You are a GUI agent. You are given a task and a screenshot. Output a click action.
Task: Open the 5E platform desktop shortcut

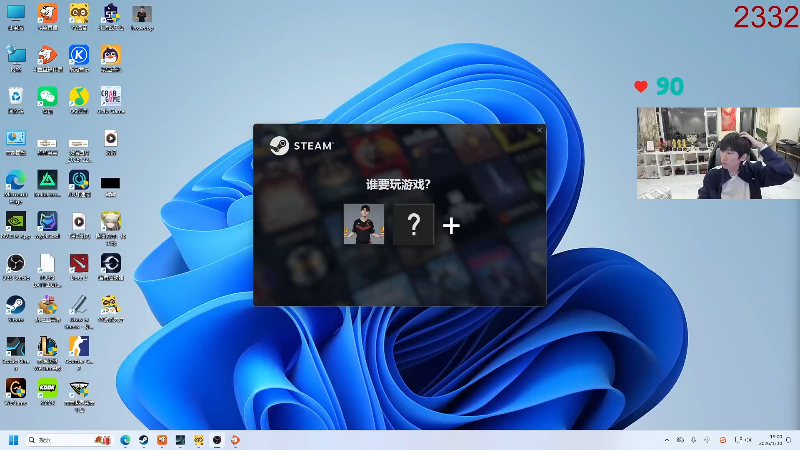111,17
